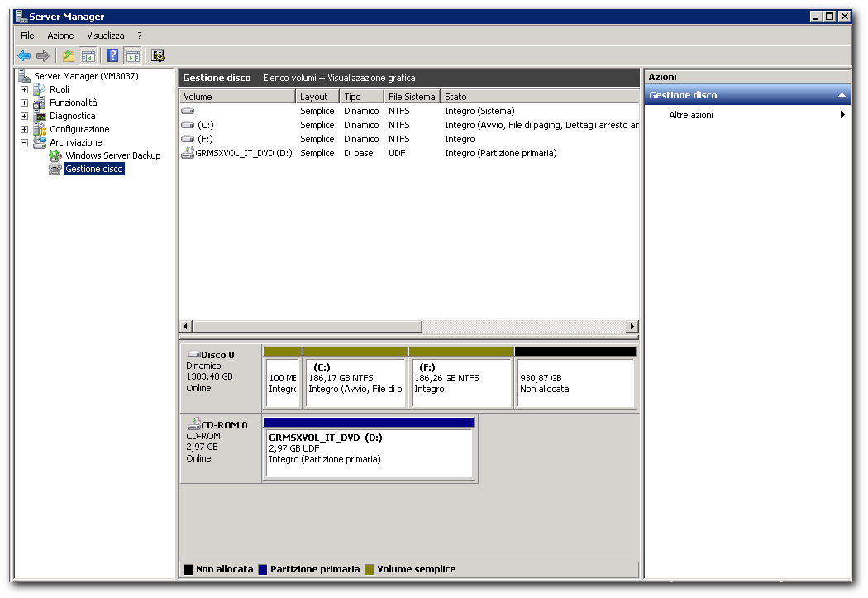
Task: Open Help via blue question mark icon
Action: (x=113, y=55)
